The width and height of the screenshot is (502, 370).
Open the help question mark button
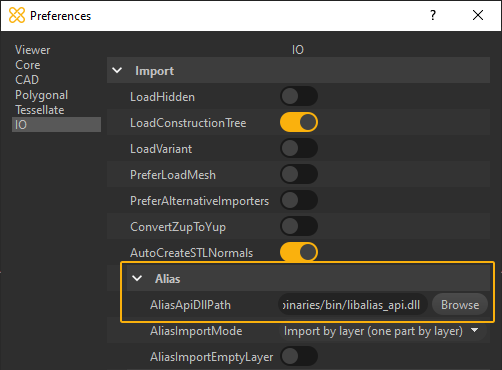pyautogui.click(x=433, y=15)
